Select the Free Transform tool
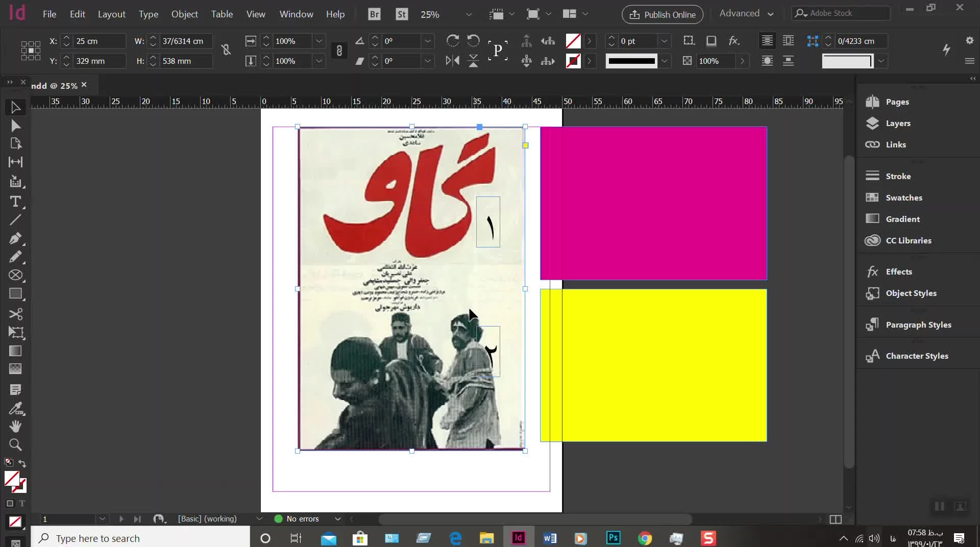980x547 pixels. pos(15,332)
